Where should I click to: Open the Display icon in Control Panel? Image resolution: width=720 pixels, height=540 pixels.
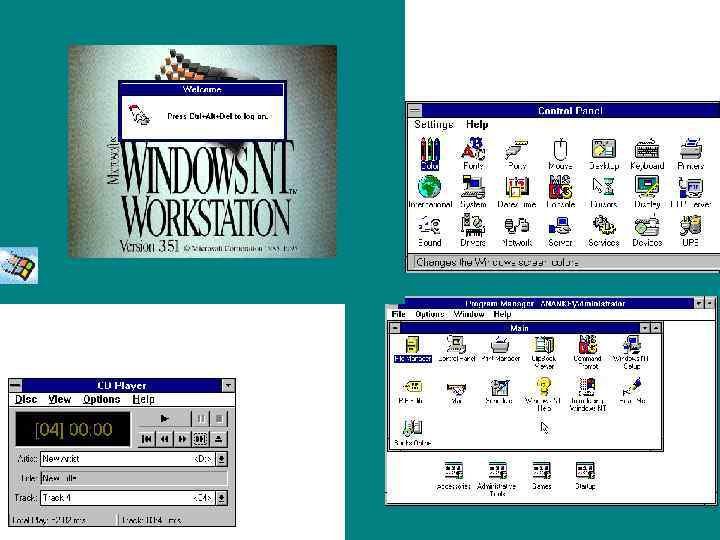pyautogui.click(x=647, y=192)
